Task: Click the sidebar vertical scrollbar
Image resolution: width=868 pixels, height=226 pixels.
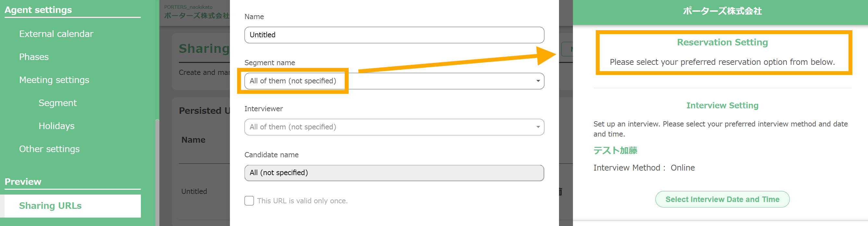Action: pyautogui.click(x=157, y=168)
